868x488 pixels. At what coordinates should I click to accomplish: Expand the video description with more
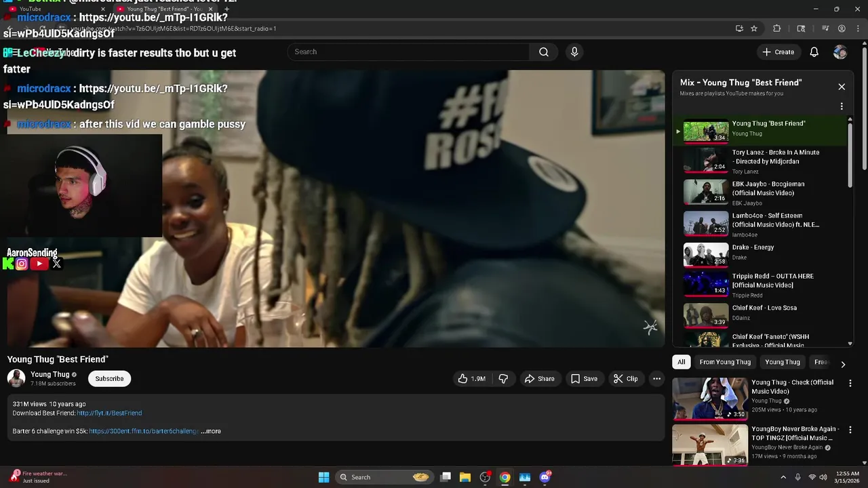(x=211, y=431)
